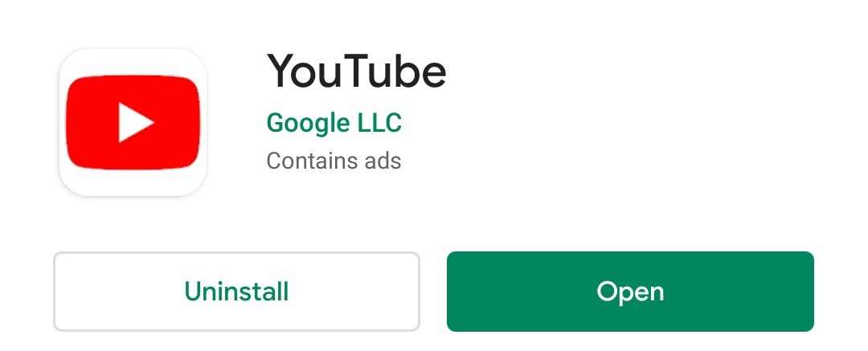Click the white play triangle in the logo
This screenshot has height=351, width=868.
click(135, 122)
